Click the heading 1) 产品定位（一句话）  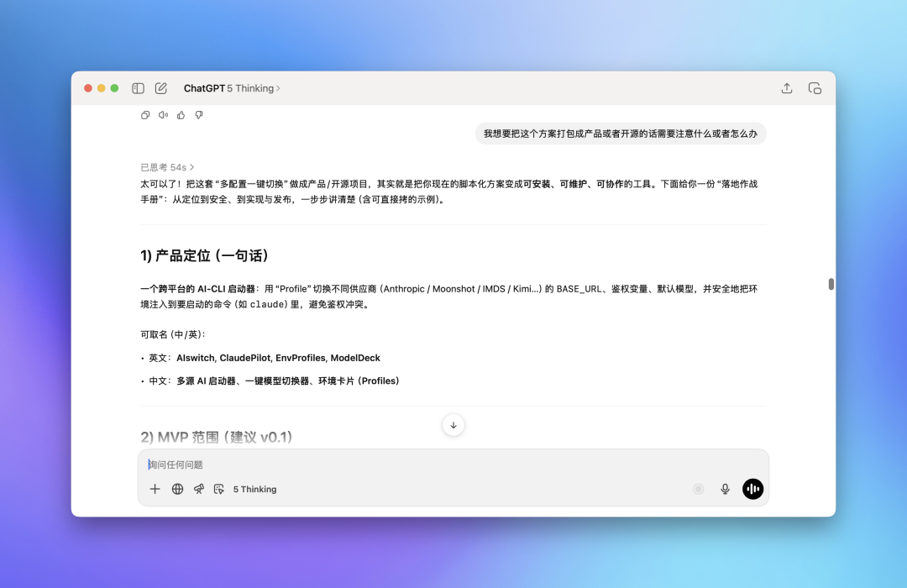click(x=204, y=256)
